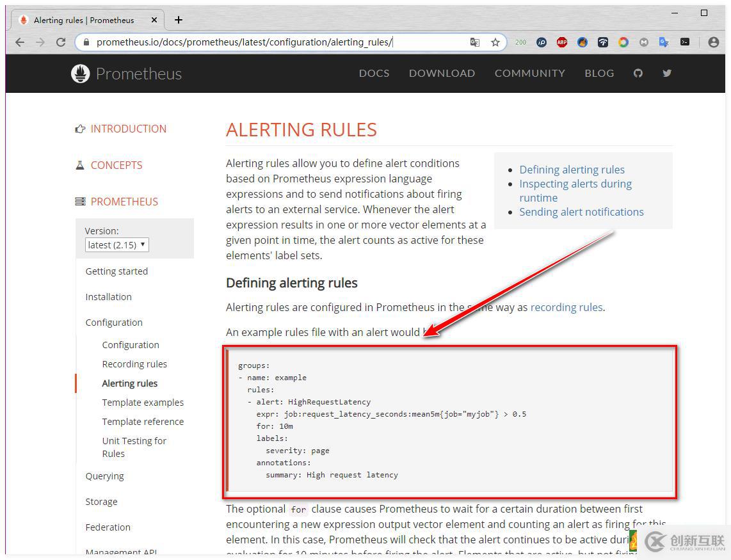Click 'severity: page' in code block
Image resolution: width=731 pixels, height=560 pixels.
(298, 451)
